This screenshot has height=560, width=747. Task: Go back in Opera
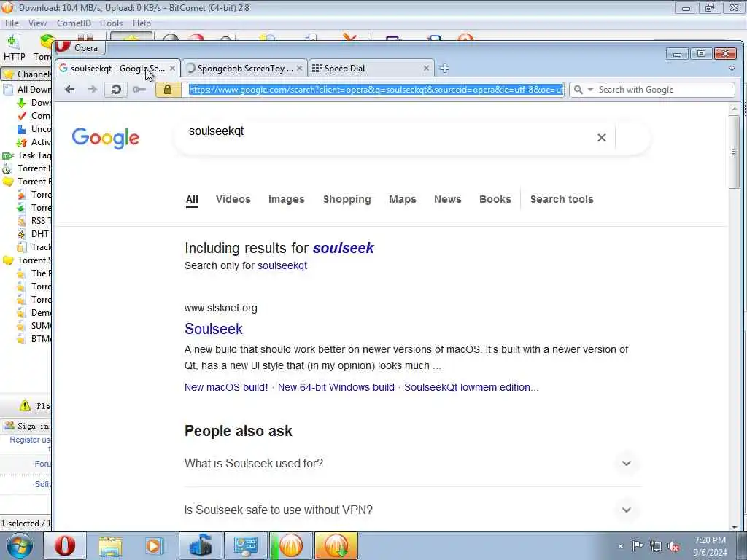pos(69,90)
